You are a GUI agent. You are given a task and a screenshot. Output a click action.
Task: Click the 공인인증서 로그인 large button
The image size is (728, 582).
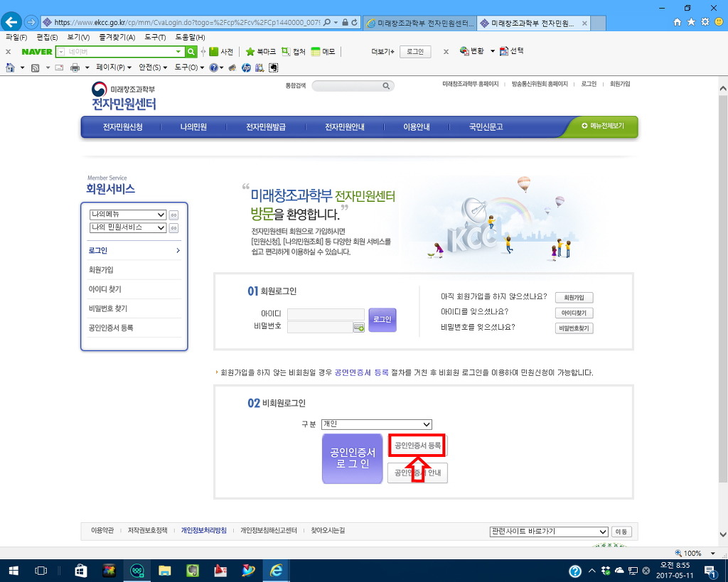click(353, 458)
